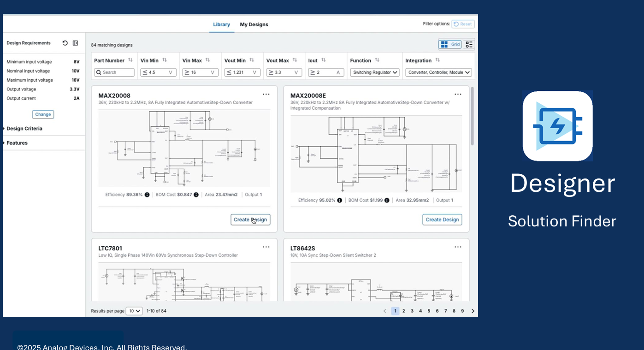Expand the Features section

17,143
